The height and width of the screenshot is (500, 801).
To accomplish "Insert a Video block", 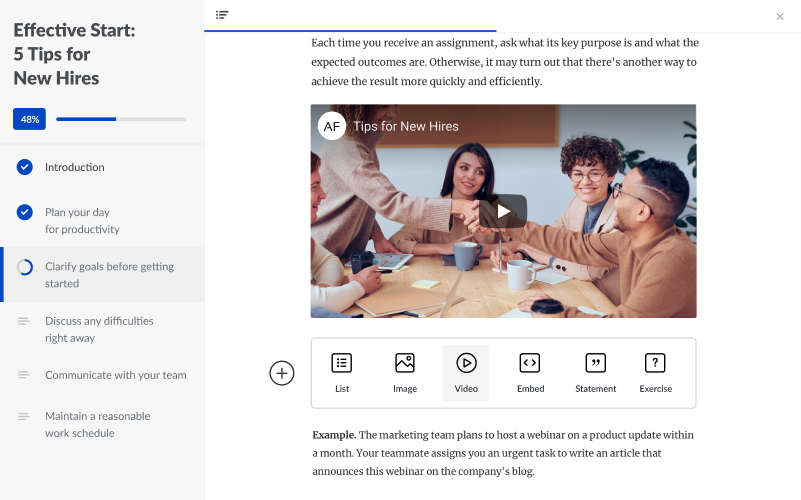I will [x=466, y=373].
